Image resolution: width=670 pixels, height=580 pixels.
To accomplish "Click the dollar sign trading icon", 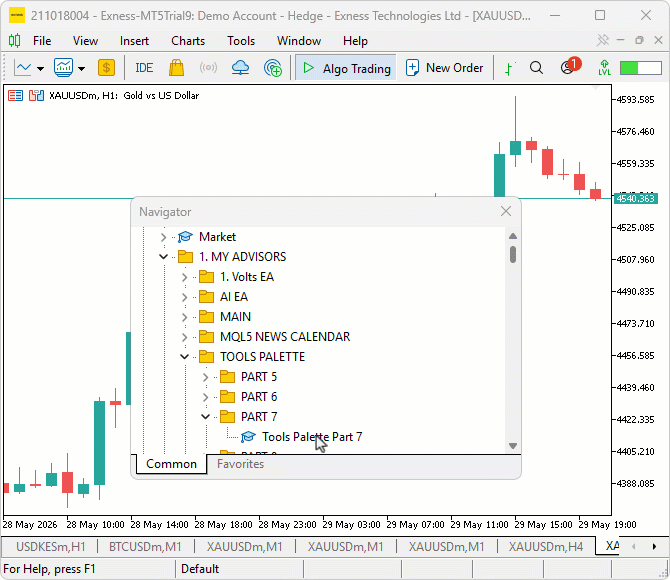I will coord(106,68).
